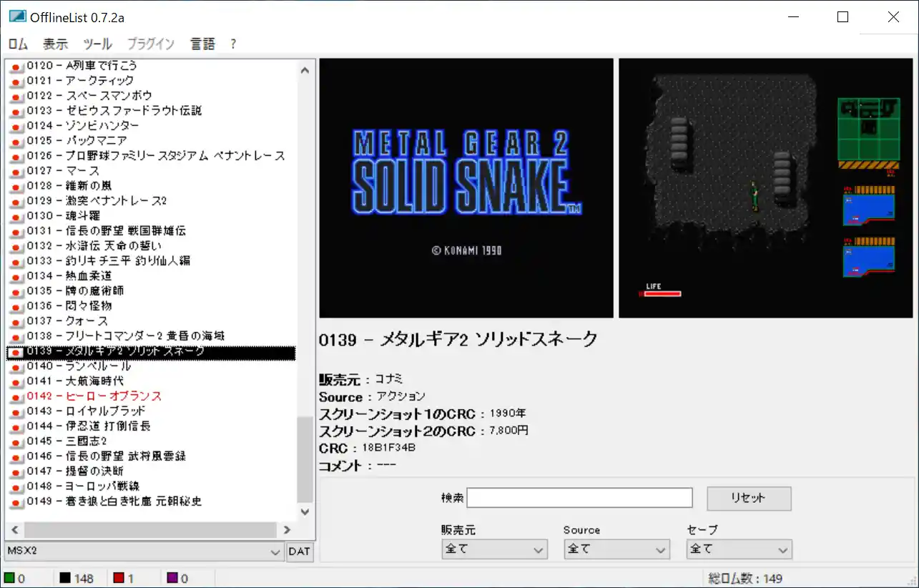Open the セーブ filter dropdown
This screenshot has height=588, width=919.
739,549
